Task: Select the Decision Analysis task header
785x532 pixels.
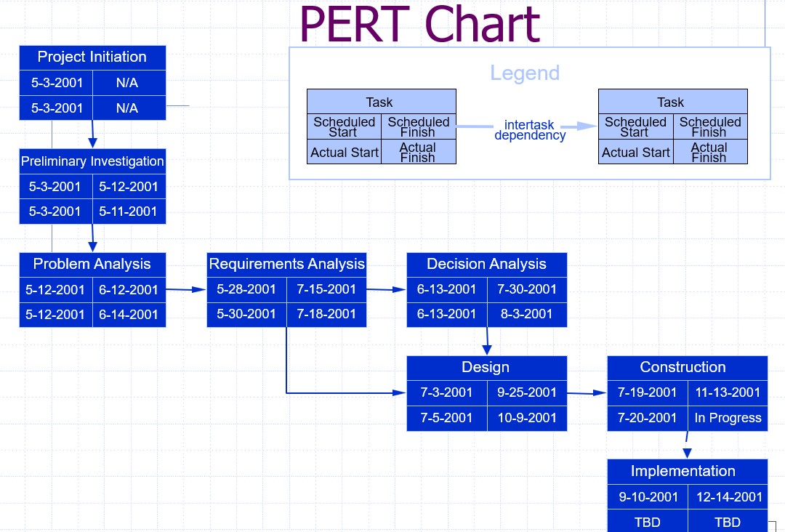Action: pos(486,265)
